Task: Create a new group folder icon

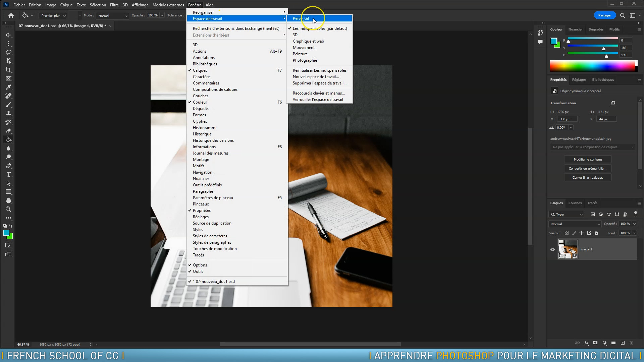Action: (x=613, y=343)
